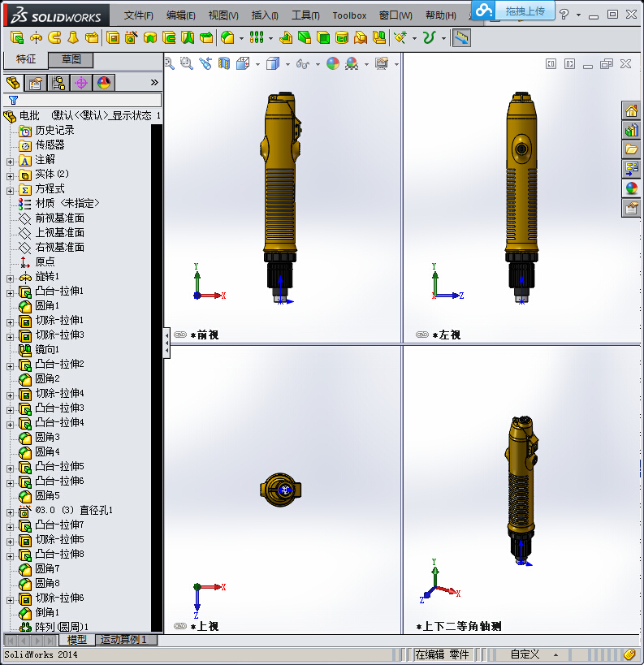Open the FeatureManager design tree tab

click(13, 82)
